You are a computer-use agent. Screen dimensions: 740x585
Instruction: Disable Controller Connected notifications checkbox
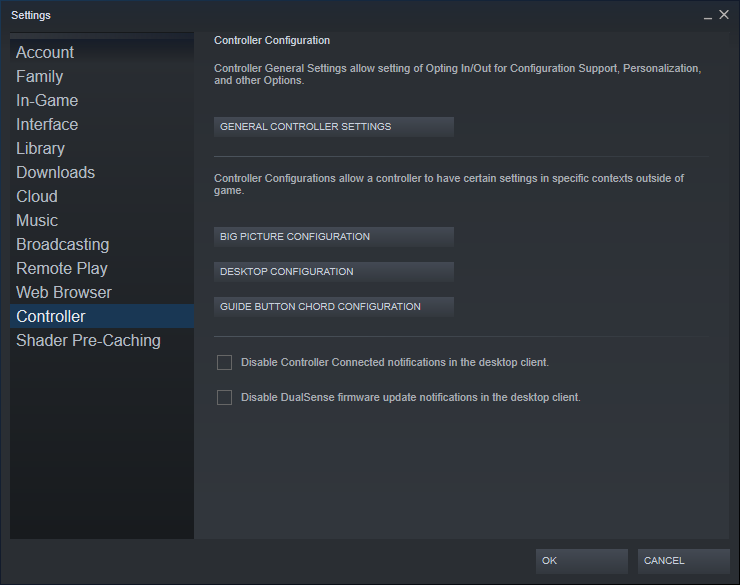point(225,363)
